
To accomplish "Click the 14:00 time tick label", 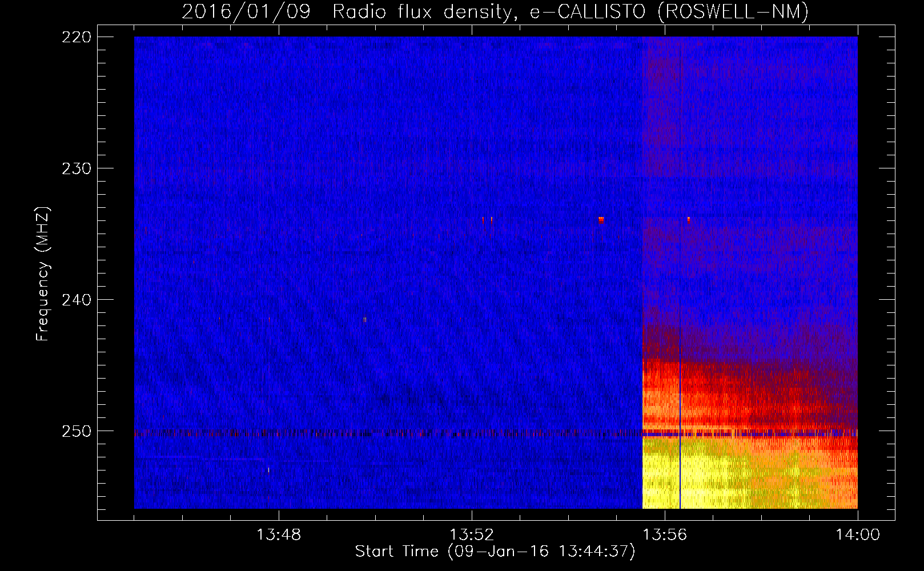I will click(858, 534).
